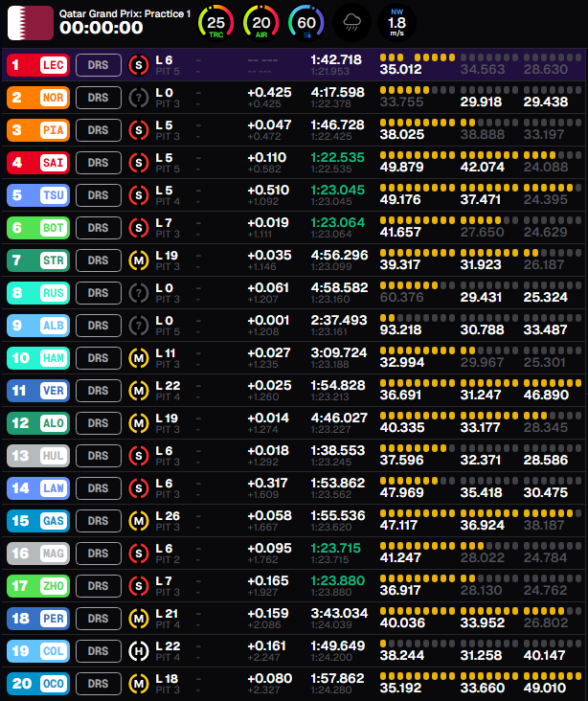Click the soft tyre icon for HUL
588x701 pixels.
click(x=139, y=456)
